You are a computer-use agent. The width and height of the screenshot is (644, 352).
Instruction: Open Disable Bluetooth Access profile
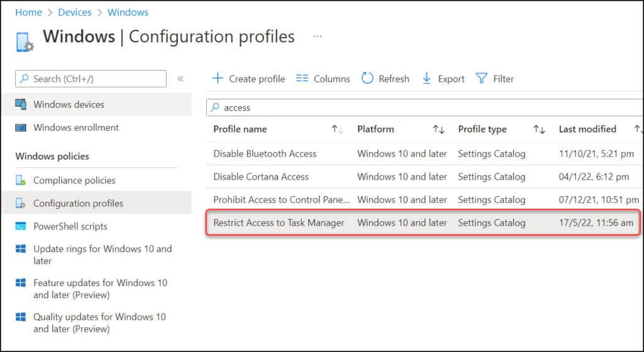point(265,153)
